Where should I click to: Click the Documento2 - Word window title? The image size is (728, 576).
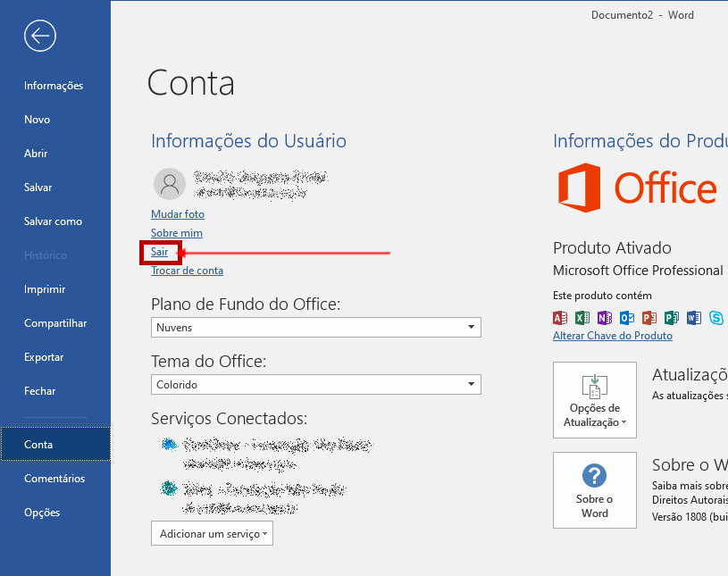point(642,15)
